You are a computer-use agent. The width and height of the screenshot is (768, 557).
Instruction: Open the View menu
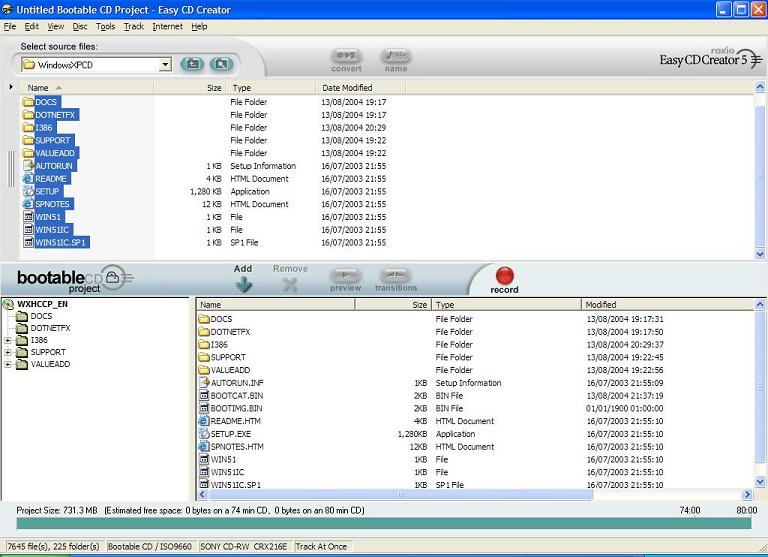(55, 26)
